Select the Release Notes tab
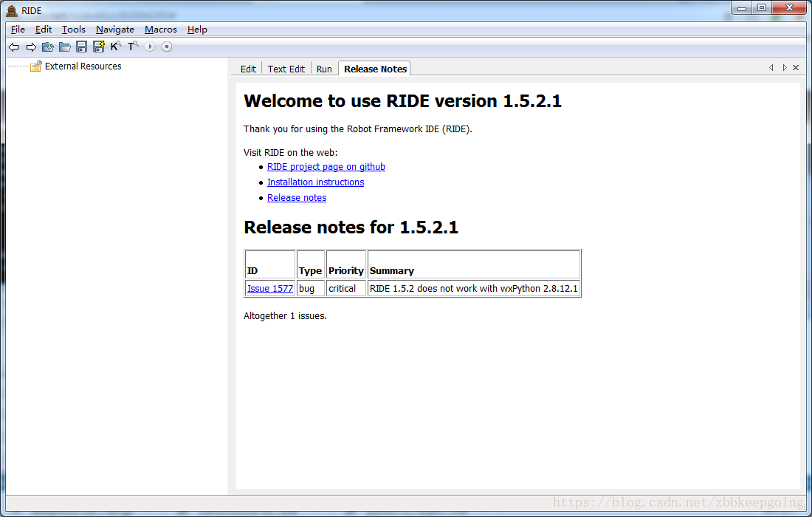The height and width of the screenshot is (517, 812). (375, 69)
